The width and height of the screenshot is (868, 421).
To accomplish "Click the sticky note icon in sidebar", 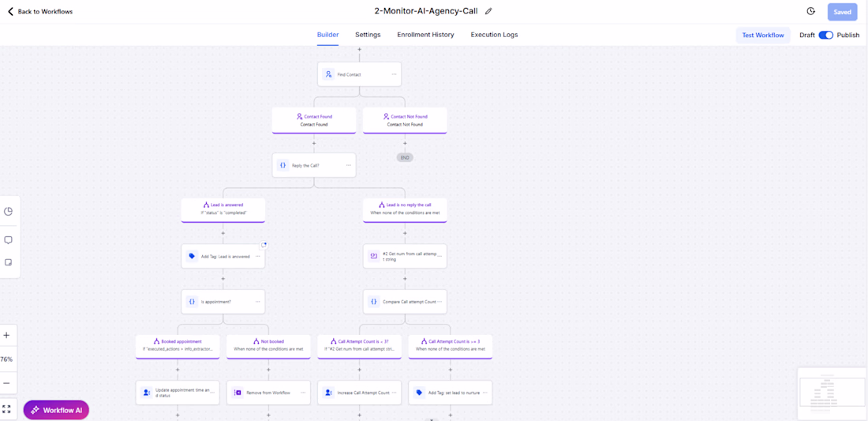I will [x=9, y=262].
